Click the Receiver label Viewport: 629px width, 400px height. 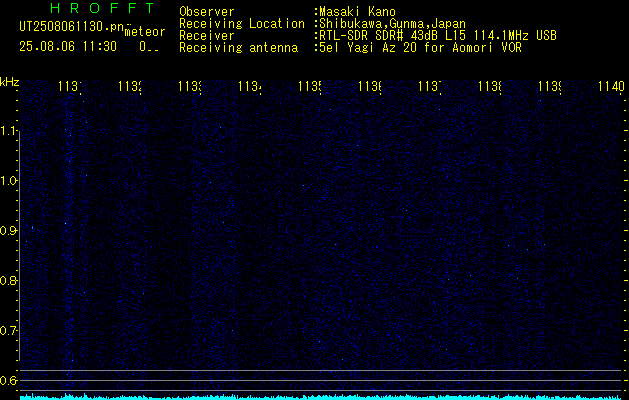coord(207,36)
